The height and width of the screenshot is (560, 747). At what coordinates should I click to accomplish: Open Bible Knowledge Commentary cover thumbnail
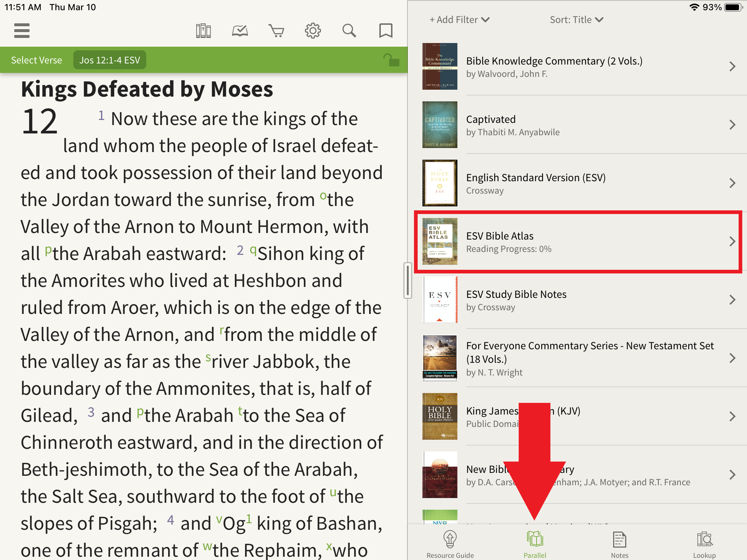point(440,66)
